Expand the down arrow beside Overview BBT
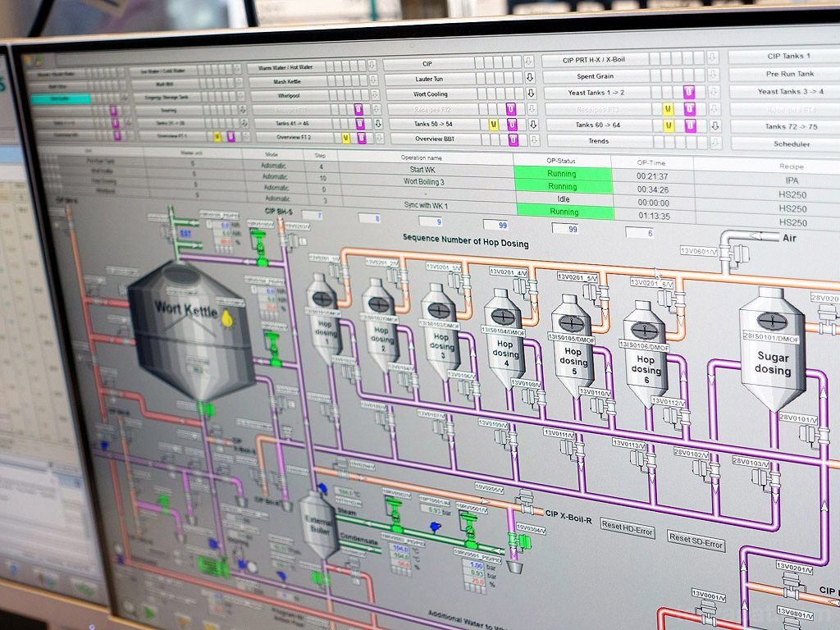This screenshot has width=840, height=630. [x=535, y=140]
